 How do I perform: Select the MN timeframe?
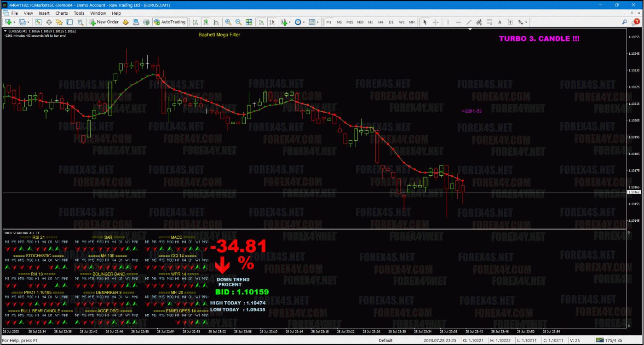tap(412, 22)
